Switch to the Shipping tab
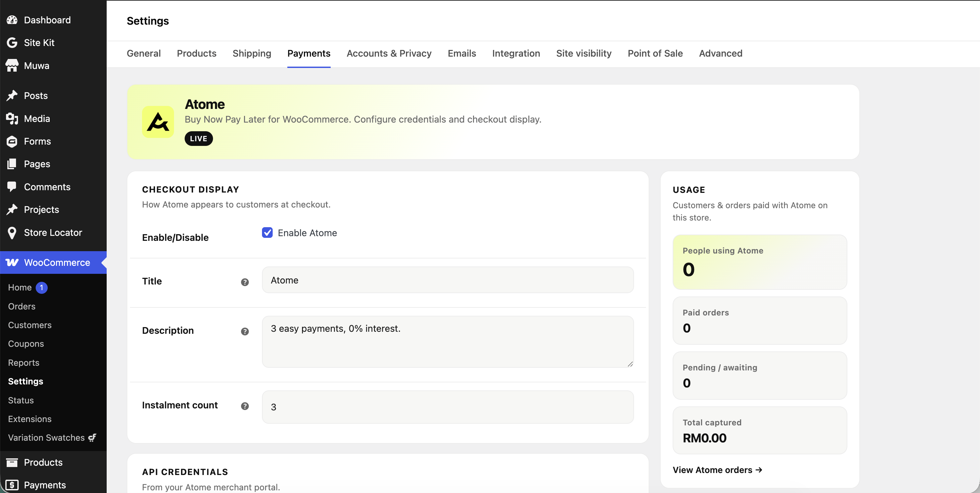This screenshot has height=493, width=980. [252, 54]
